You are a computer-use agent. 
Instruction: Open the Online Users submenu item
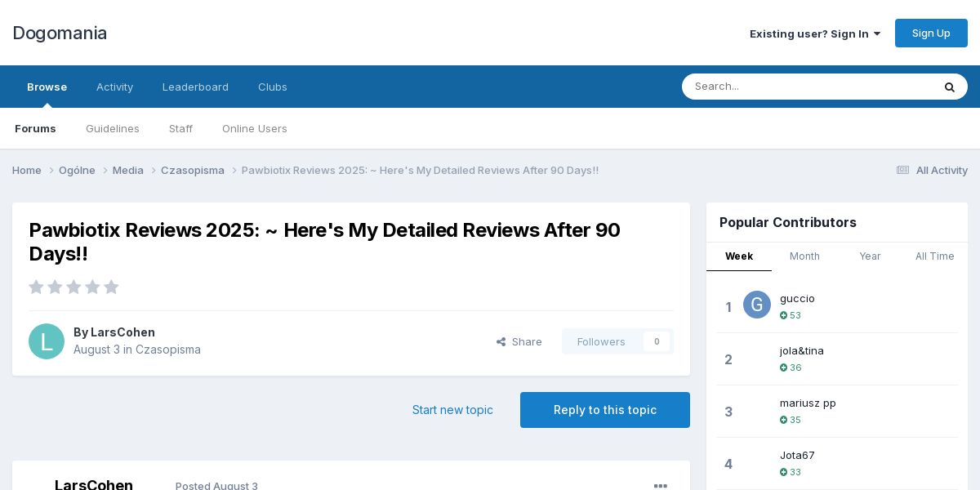(x=255, y=128)
